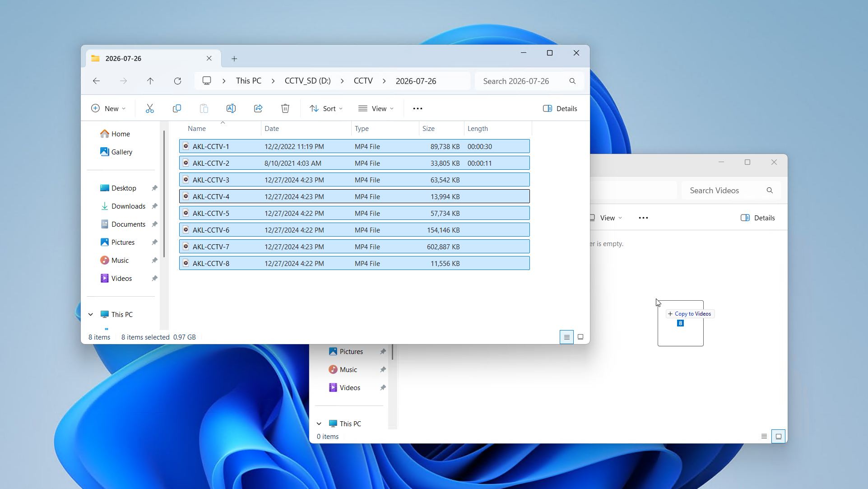Click the Share icon in the toolbar
This screenshot has width=868, height=489.
click(x=258, y=108)
